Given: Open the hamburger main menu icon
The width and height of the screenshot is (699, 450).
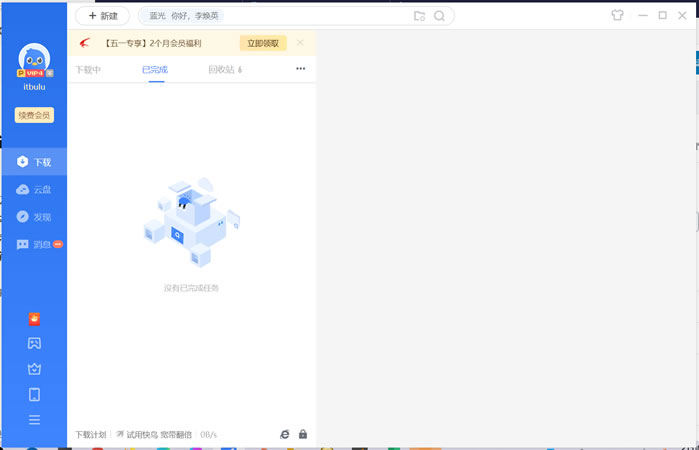Looking at the screenshot, I should click(34, 420).
